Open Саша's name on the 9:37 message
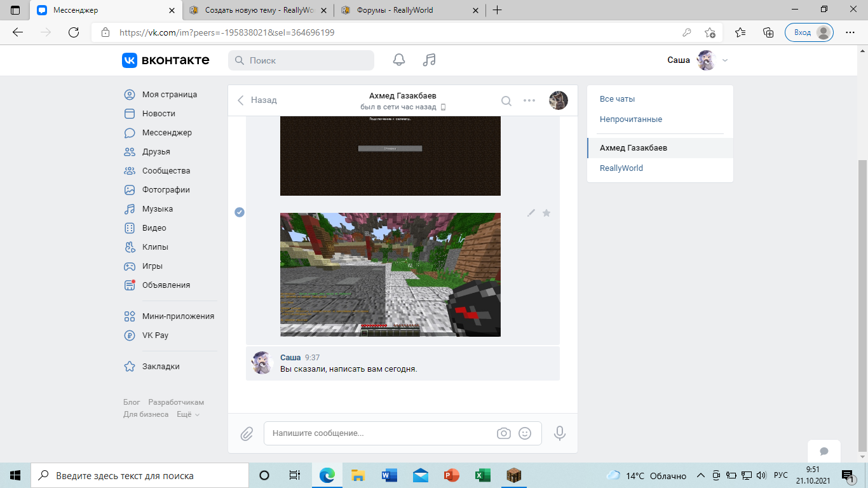 290,358
